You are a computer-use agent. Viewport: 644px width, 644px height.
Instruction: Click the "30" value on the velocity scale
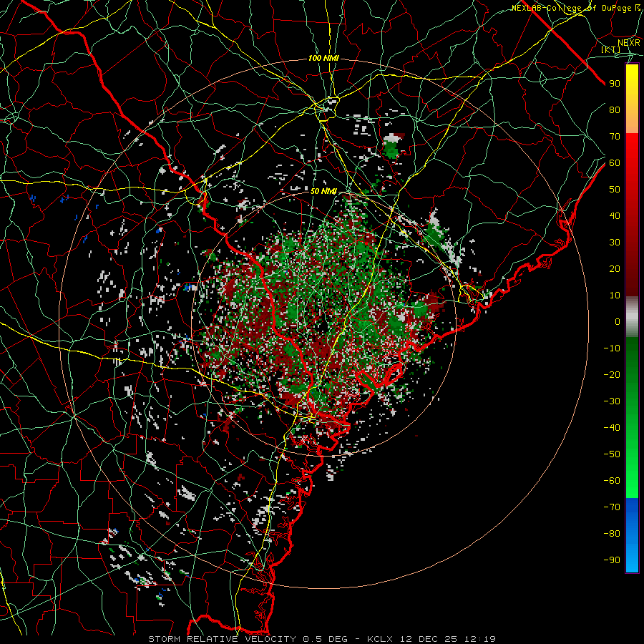tap(615, 243)
